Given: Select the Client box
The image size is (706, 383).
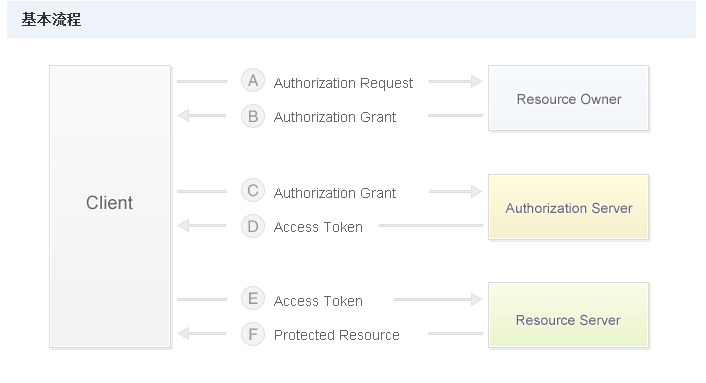Looking at the screenshot, I should pos(110,207).
